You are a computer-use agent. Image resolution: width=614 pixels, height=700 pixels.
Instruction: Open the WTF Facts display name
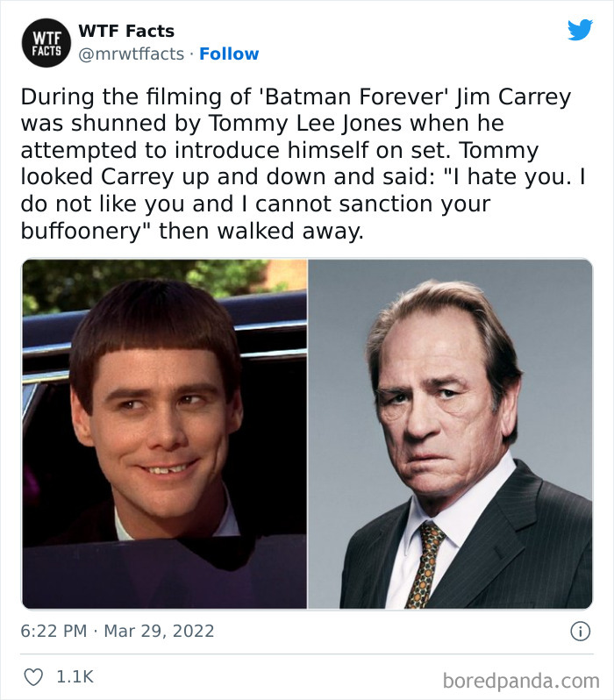pos(126,31)
